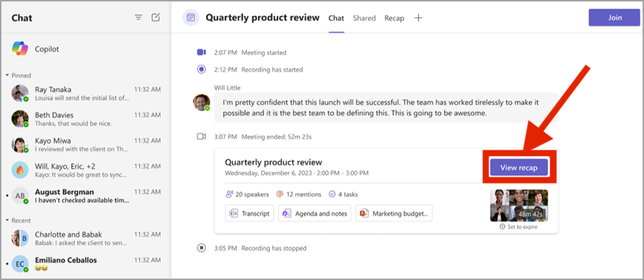Click the Recording has stopped icon
The width and height of the screenshot is (644, 280).
201,248
